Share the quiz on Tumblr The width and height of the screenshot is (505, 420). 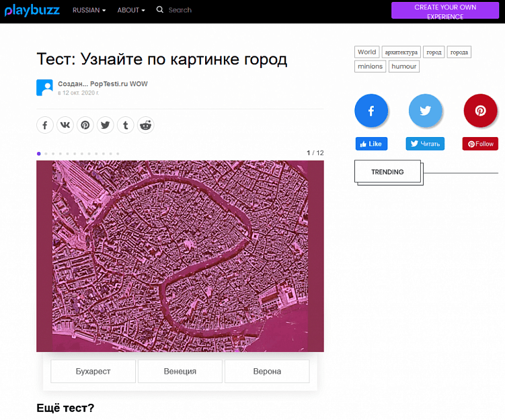pyautogui.click(x=126, y=125)
